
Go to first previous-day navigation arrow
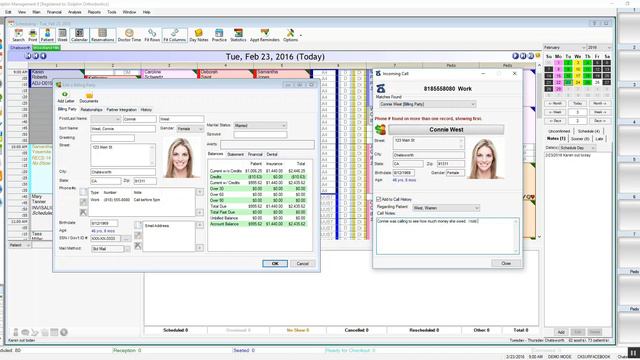pos(28,56)
